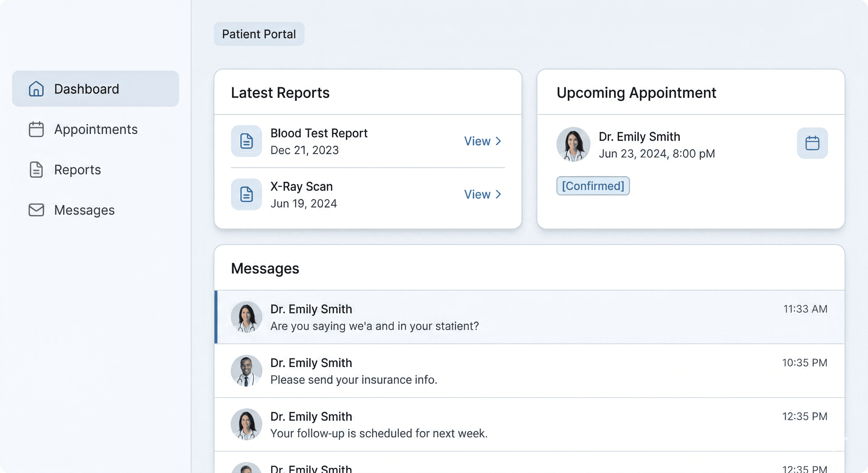View the X-Ray Scan report
The image size is (868, 473).
pyautogui.click(x=477, y=194)
